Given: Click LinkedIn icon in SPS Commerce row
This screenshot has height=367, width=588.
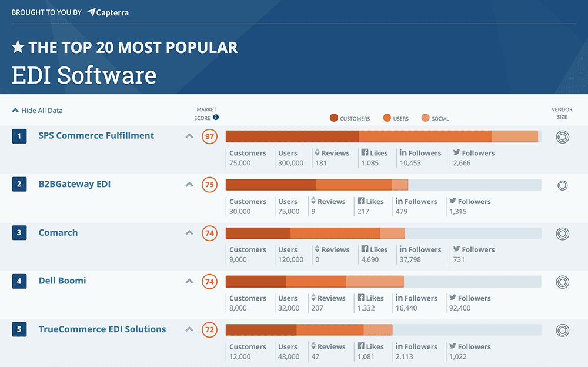Looking at the screenshot, I should (x=403, y=152).
